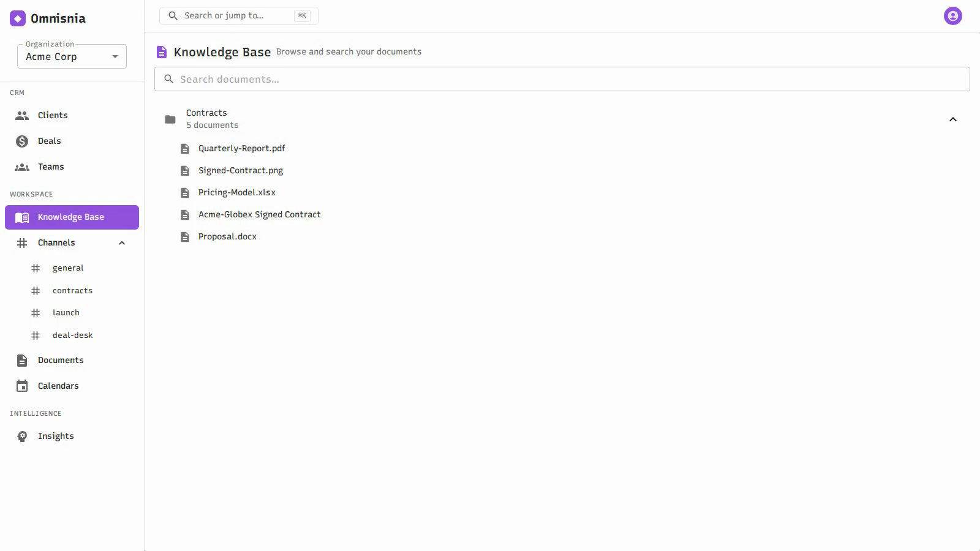Click the '5 documents' count text
The width and height of the screenshot is (980, 551).
(213, 125)
